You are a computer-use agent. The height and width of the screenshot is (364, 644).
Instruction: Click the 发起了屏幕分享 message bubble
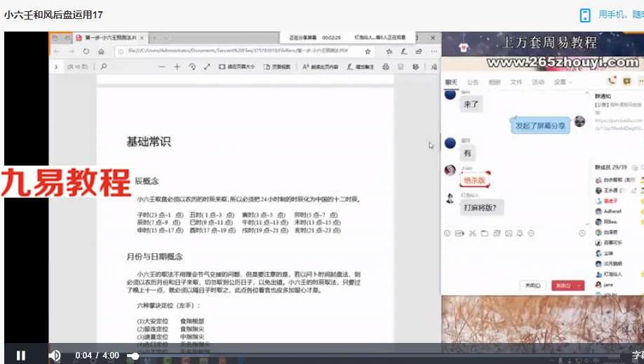click(540, 126)
